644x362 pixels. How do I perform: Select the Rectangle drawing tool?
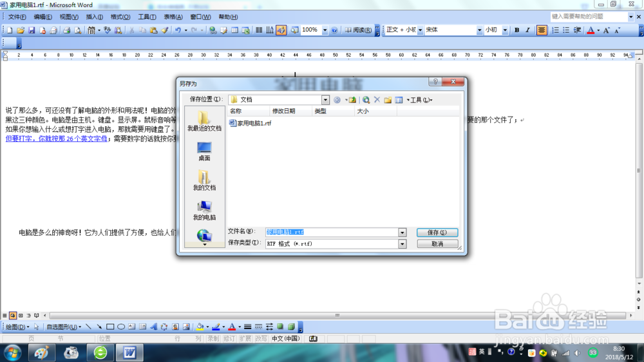click(110, 327)
